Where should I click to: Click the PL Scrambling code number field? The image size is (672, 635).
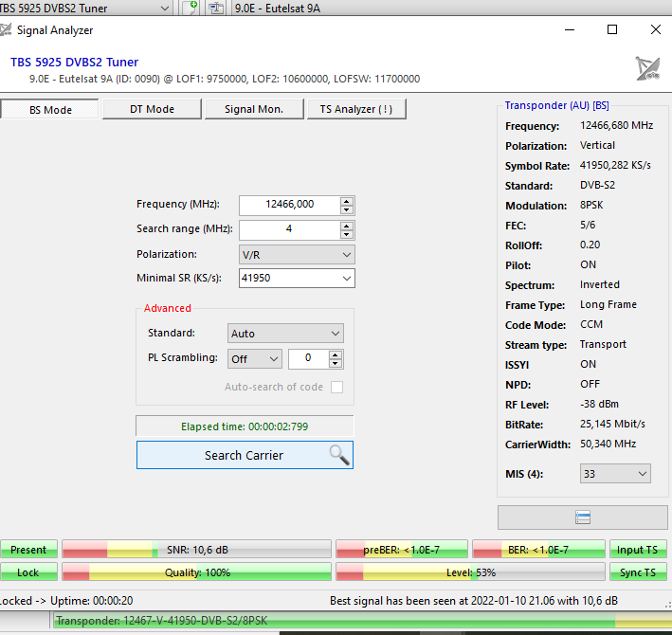click(309, 358)
